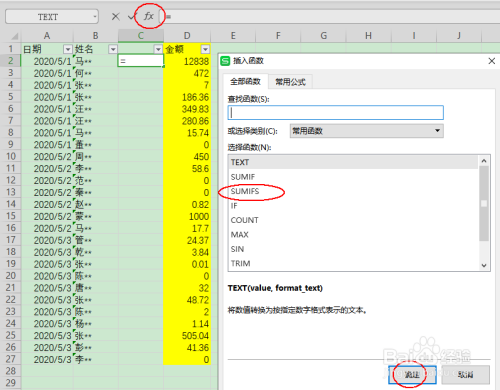The width and height of the screenshot is (500, 390).
Task: Select COUNT in the function list
Action: point(353,220)
